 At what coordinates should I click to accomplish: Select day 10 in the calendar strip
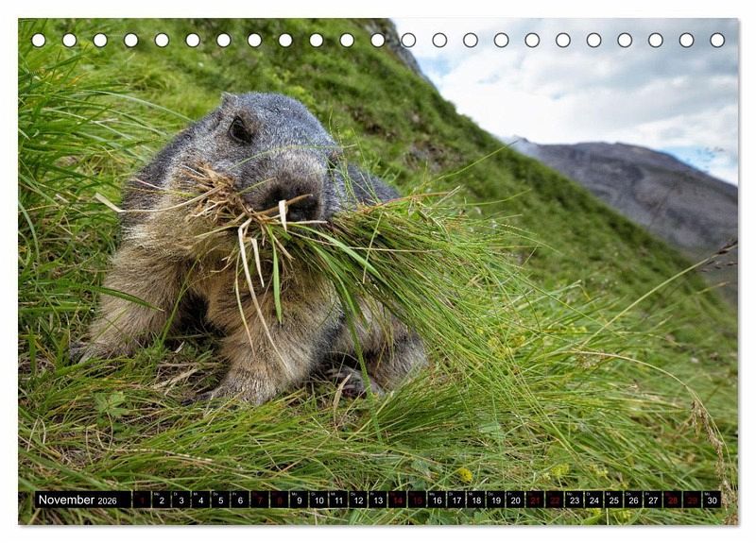coord(318,501)
